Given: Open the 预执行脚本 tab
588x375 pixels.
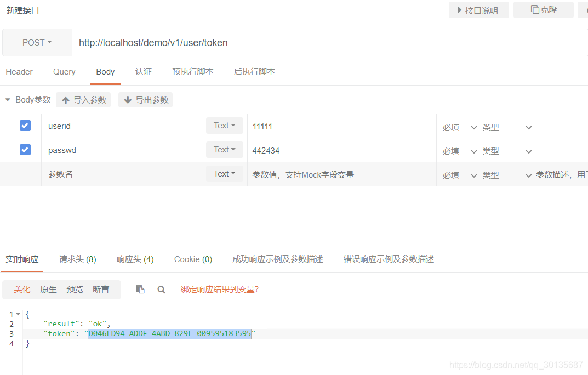Looking at the screenshot, I should [x=193, y=72].
